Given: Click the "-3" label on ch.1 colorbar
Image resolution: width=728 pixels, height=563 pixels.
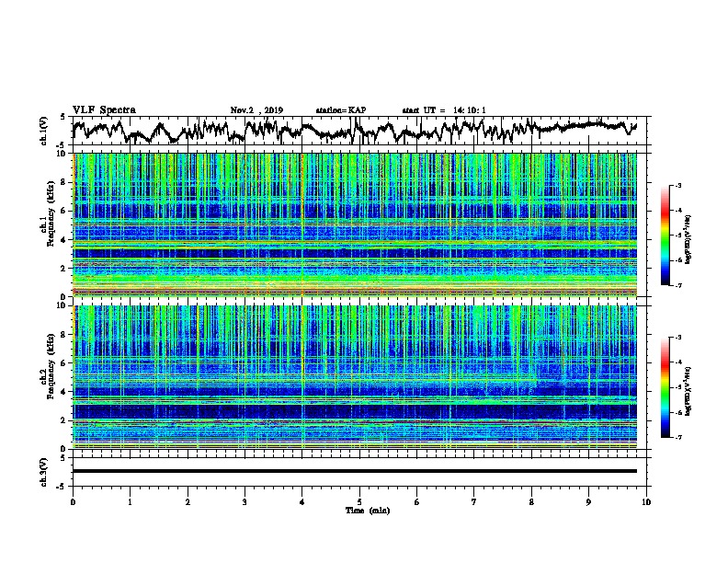Looking at the screenshot, I should [677, 185].
